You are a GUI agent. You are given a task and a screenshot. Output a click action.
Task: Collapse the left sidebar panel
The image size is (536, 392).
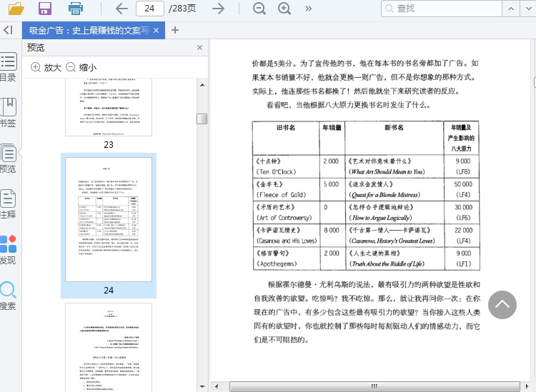8,30
